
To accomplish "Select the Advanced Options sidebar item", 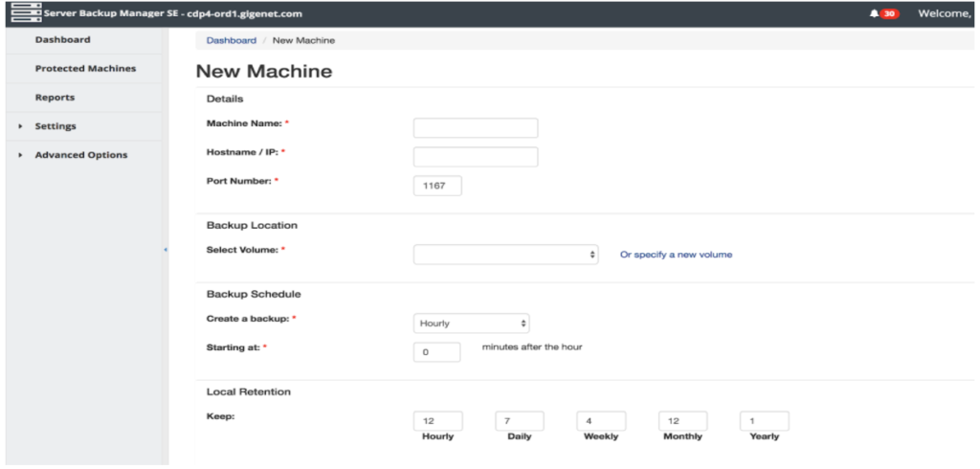I will [81, 154].
